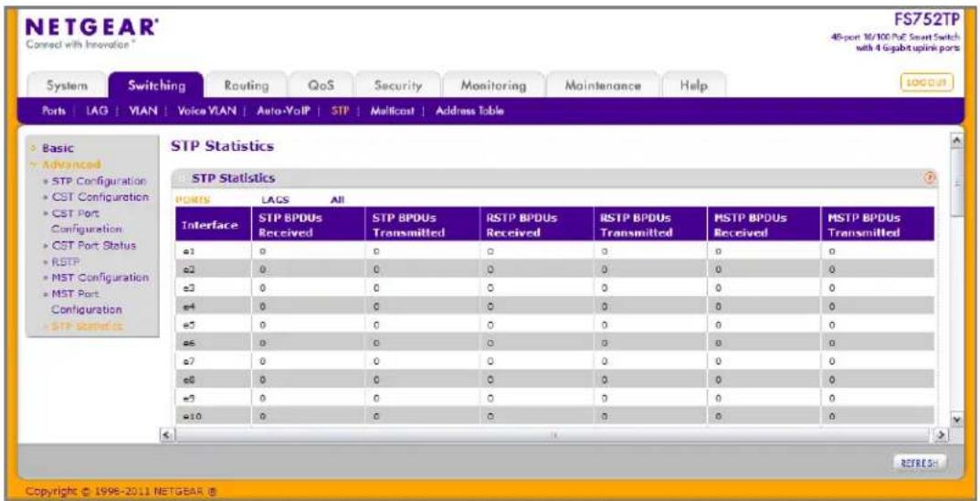Open the QoS tab
980x501 pixels.
[x=321, y=85]
